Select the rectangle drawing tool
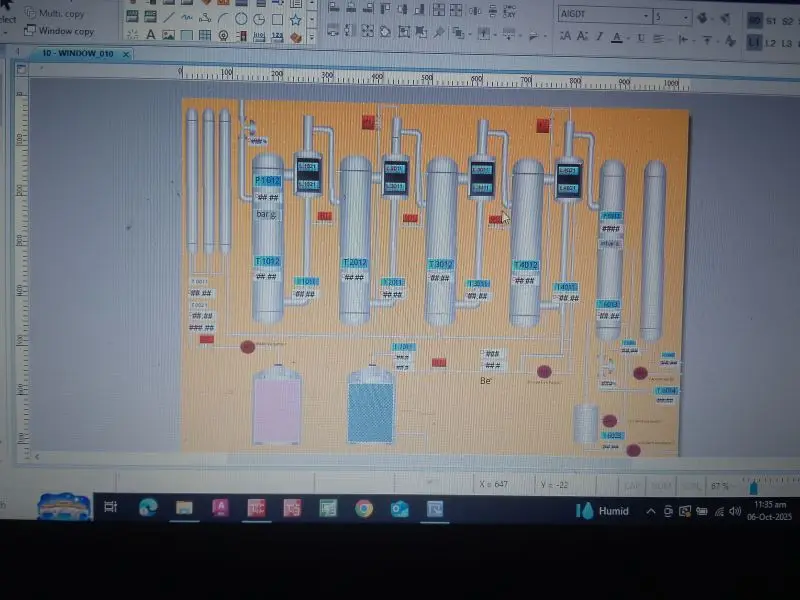The image size is (800, 600). pyautogui.click(x=278, y=20)
